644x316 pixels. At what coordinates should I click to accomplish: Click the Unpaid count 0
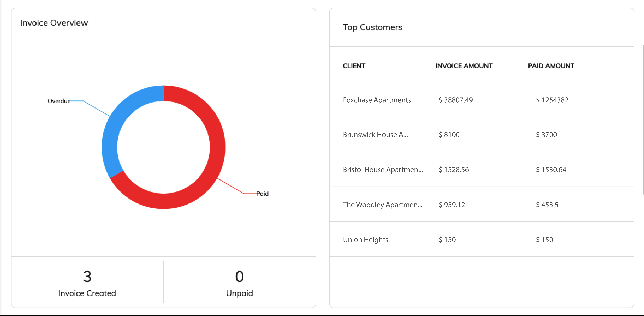click(x=239, y=277)
